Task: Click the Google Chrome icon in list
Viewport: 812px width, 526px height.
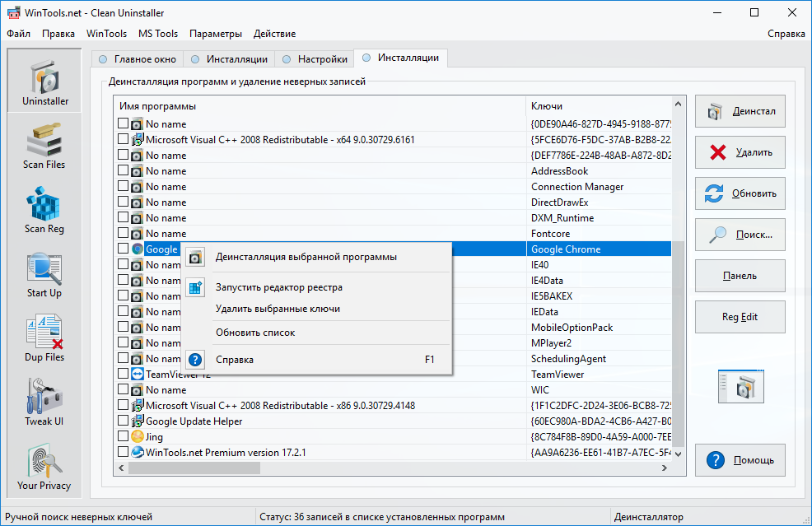Action: pyautogui.click(x=138, y=249)
